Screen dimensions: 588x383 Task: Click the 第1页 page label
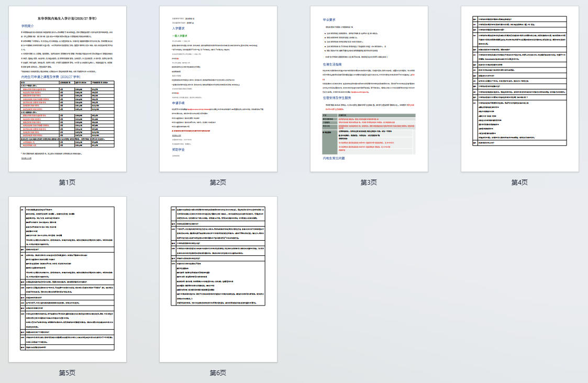point(68,182)
